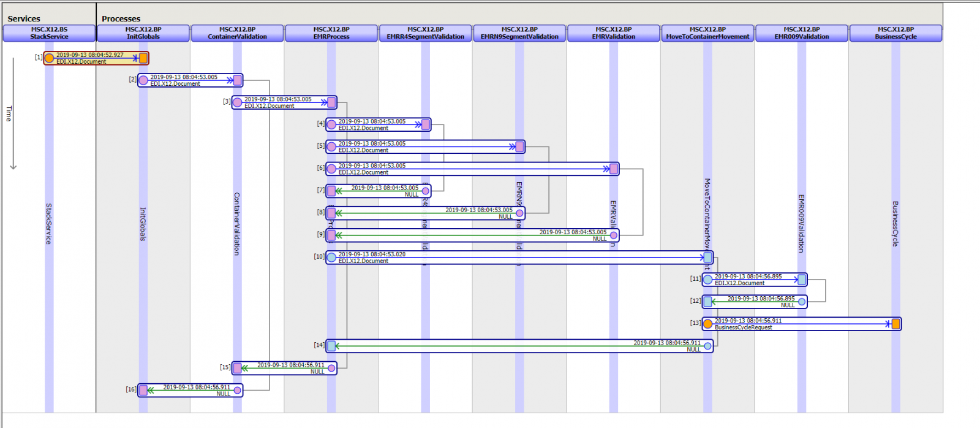980x428 pixels.
Task: Click orange source circle of BusinessCycleRequest message
Action: pos(707,324)
